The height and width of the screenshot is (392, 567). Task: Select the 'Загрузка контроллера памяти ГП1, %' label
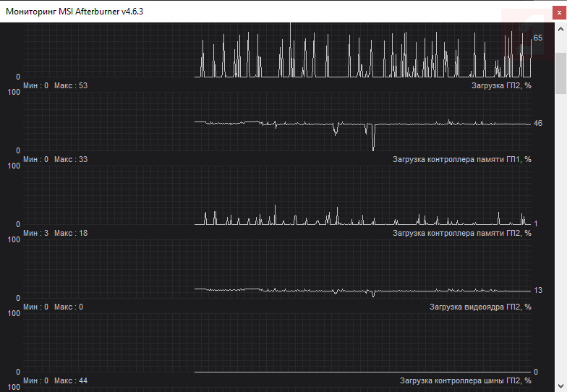point(461,159)
